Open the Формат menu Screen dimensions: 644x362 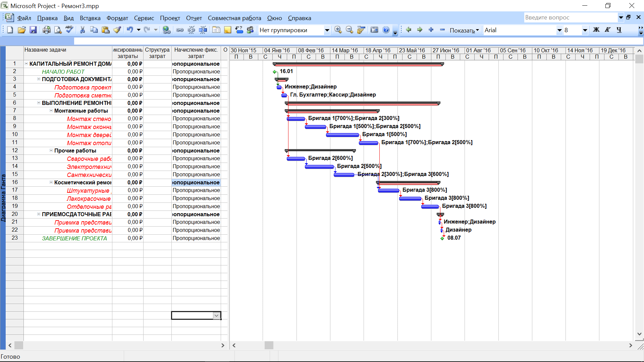tap(117, 18)
